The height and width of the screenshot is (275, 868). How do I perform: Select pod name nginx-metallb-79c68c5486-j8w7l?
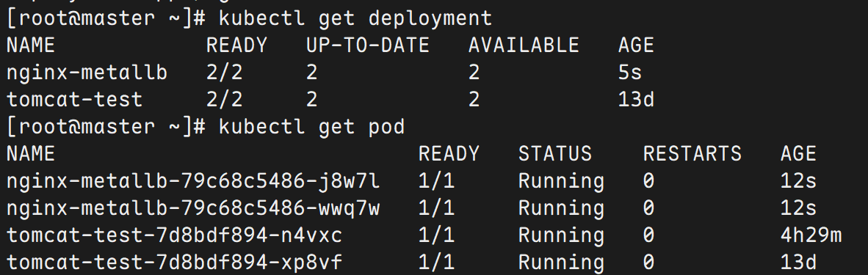click(x=193, y=181)
